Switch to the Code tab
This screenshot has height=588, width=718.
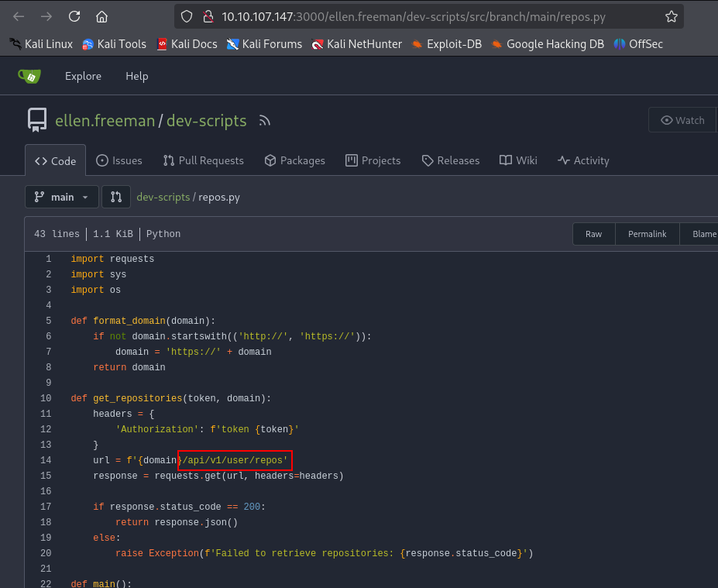pos(56,160)
